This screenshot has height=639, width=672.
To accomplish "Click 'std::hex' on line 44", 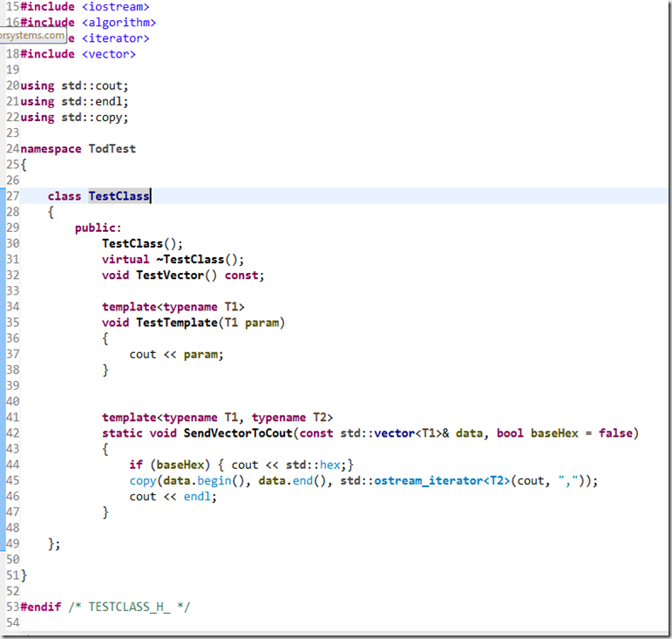I will [x=313, y=465].
